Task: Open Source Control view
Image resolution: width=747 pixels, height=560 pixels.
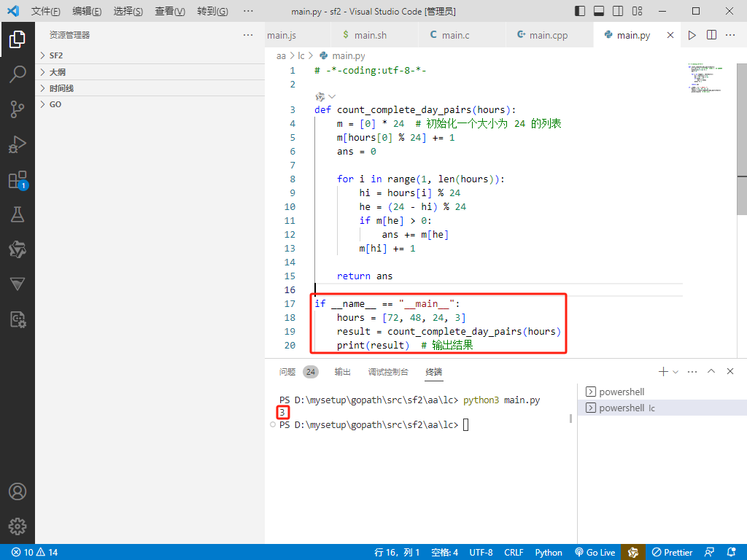Action: click(18, 109)
